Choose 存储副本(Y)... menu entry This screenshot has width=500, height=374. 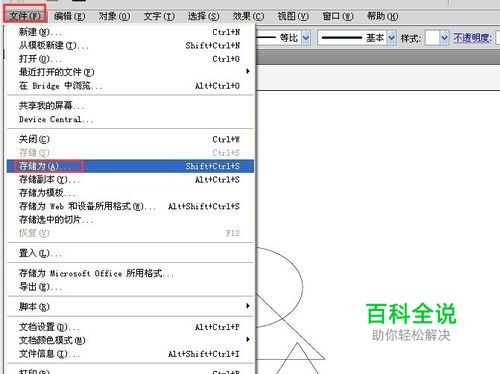130,179
